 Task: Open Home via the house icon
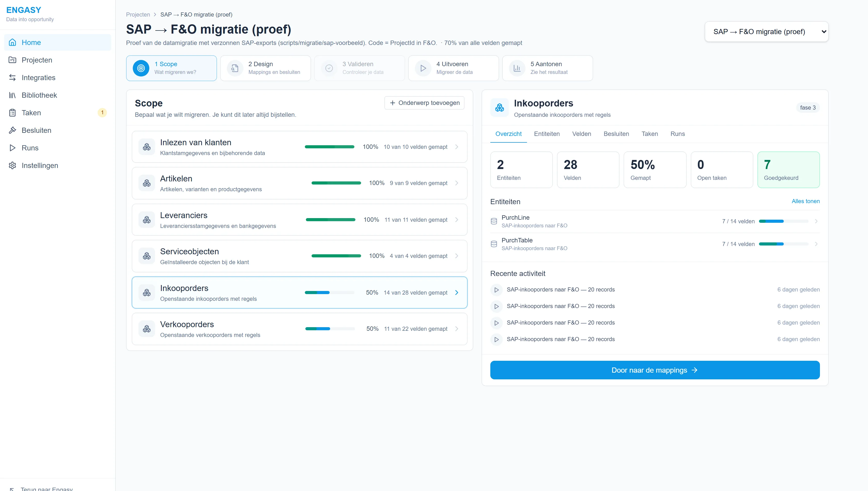[12, 42]
